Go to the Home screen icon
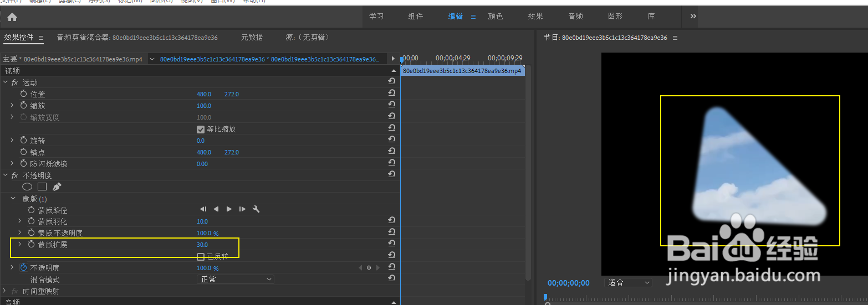Image resolution: width=868 pixels, height=305 pixels. [x=12, y=17]
